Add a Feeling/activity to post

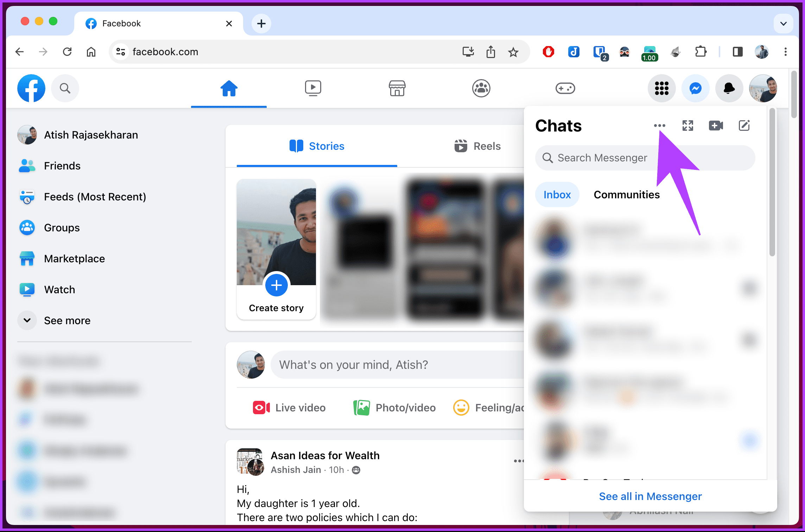489,408
